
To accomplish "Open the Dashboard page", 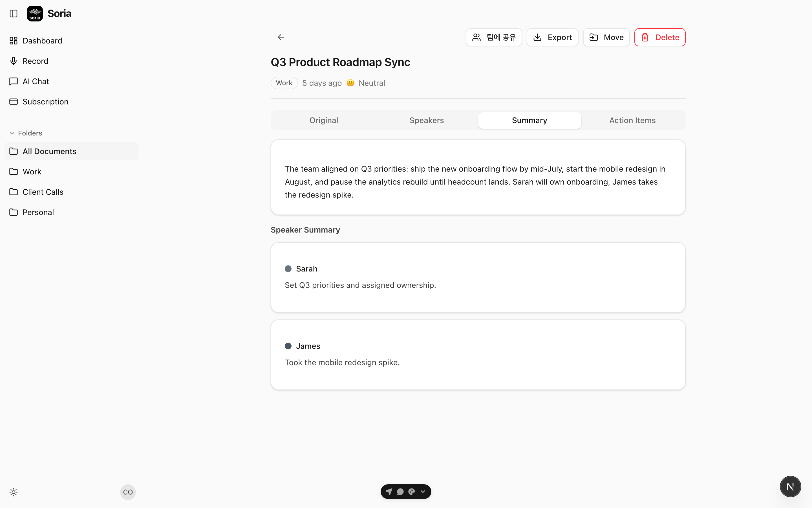I will click(72, 41).
